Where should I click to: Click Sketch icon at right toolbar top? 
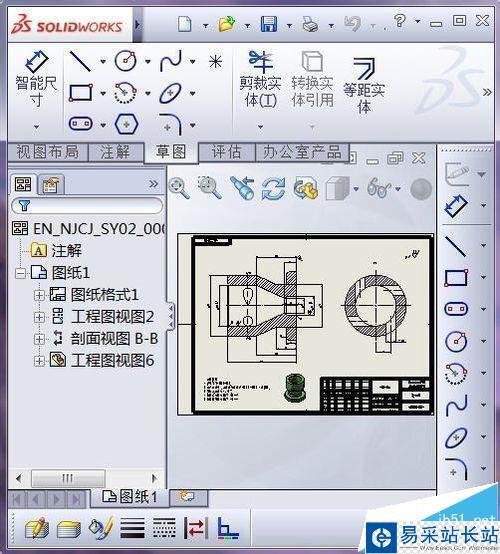pyautogui.click(x=457, y=174)
